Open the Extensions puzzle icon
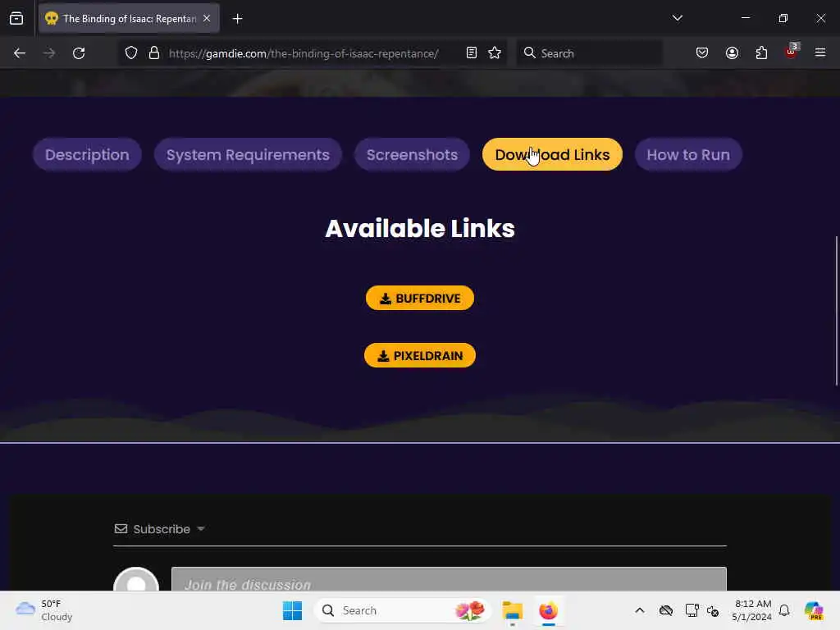 click(x=761, y=53)
